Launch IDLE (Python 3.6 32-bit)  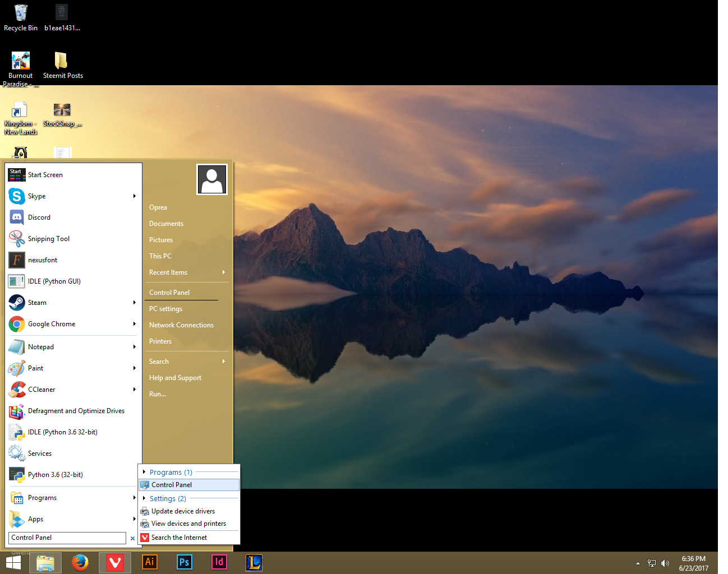click(x=73, y=432)
